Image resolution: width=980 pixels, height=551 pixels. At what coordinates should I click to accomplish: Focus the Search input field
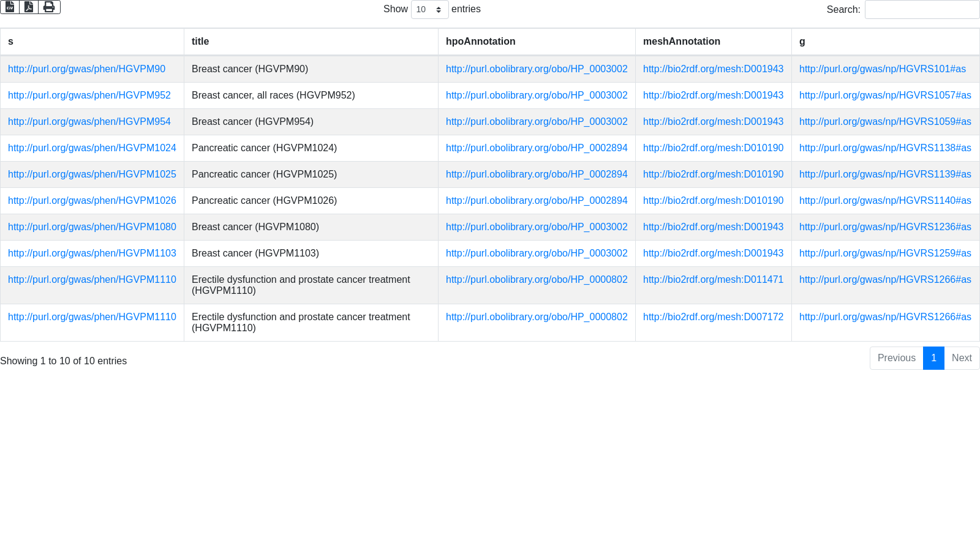pos(922,10)
